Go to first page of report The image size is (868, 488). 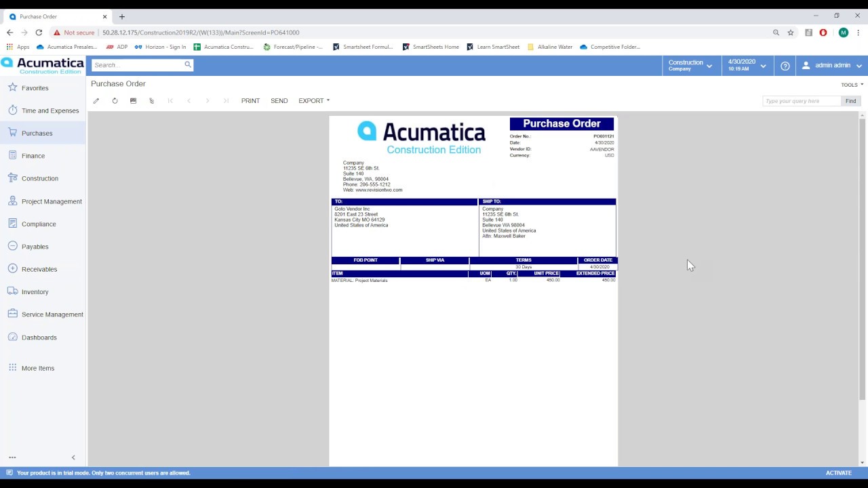(x=170, y=101)
